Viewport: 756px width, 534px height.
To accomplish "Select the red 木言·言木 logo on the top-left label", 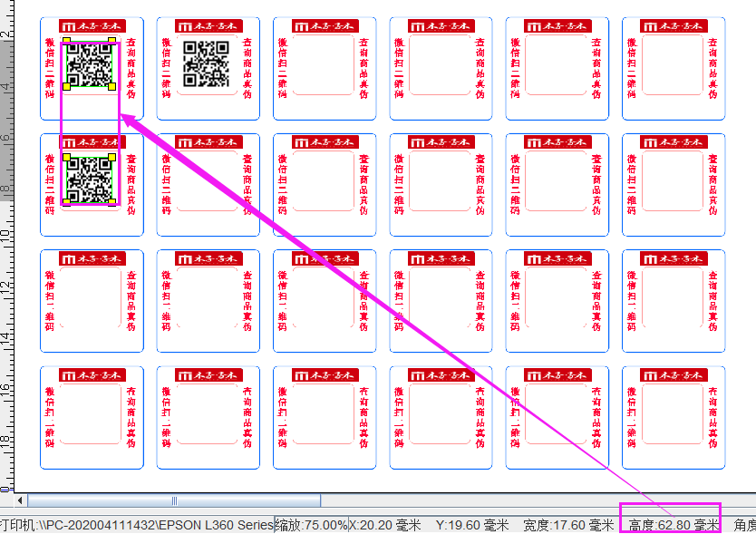I will point(91,25).
